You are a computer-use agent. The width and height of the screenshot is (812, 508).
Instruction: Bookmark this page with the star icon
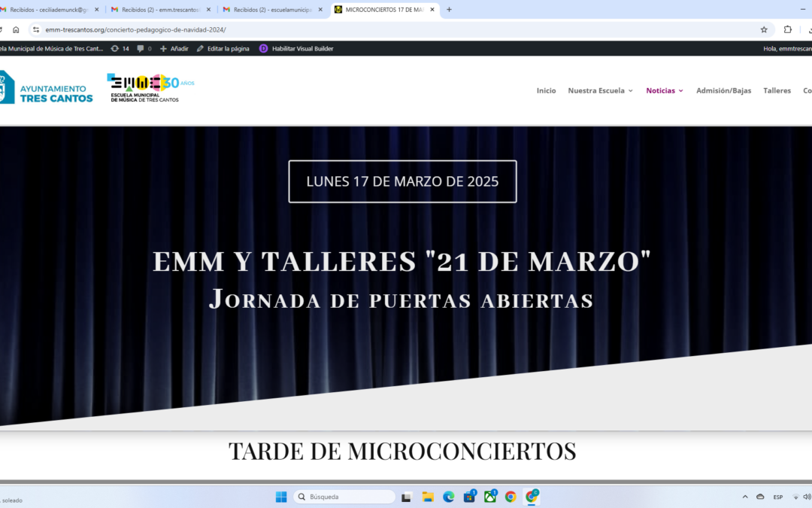pyautogui.click(x=764, y=29)
